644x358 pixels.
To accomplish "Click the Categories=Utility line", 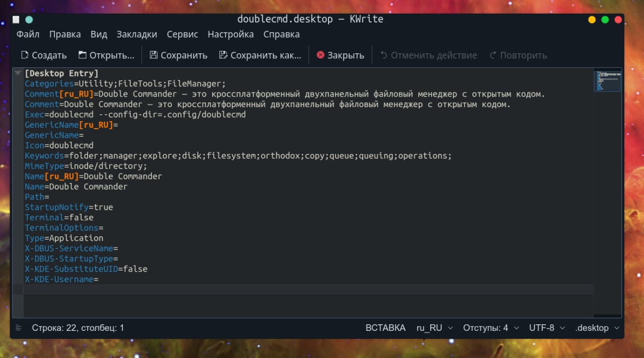I will [x=125, y=84].
